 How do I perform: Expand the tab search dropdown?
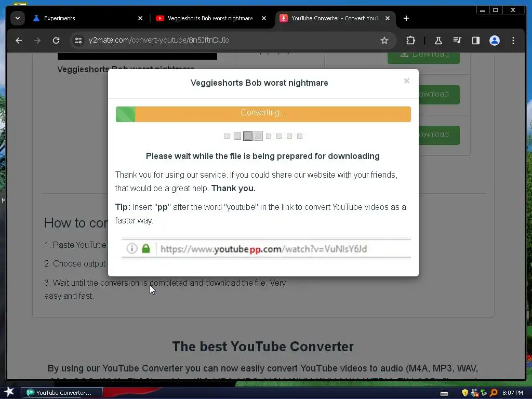point(18,18)
